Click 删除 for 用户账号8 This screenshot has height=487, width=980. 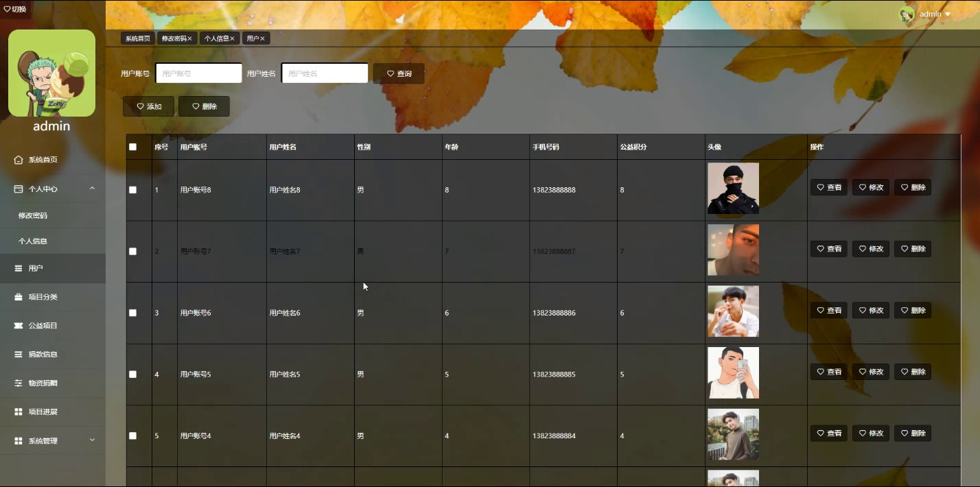(x=912, y=187)
